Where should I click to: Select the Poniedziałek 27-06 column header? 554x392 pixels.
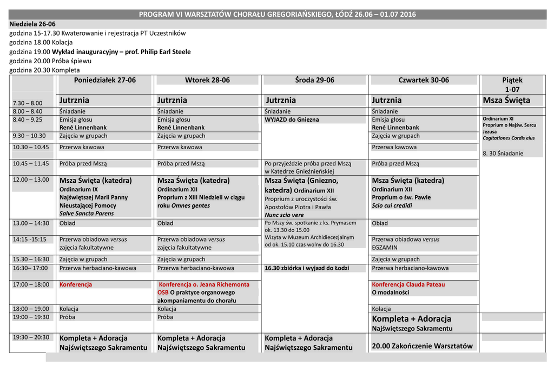coord(104,80)
